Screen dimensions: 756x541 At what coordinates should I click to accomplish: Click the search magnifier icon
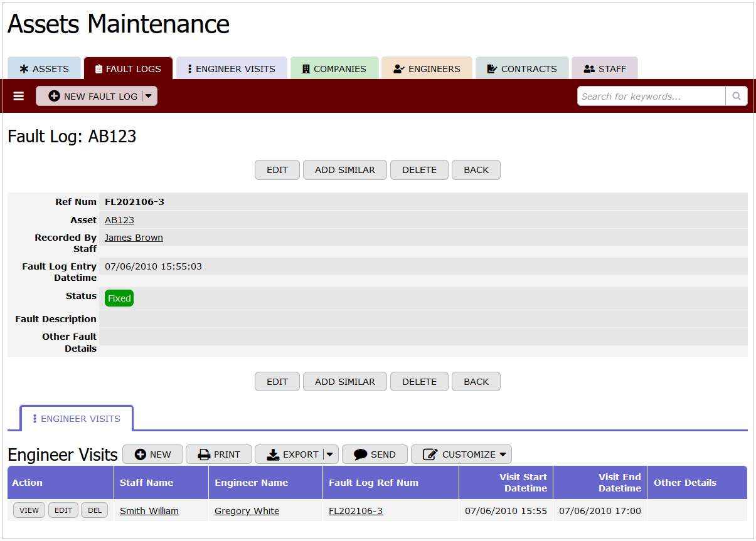click(736, 96)
